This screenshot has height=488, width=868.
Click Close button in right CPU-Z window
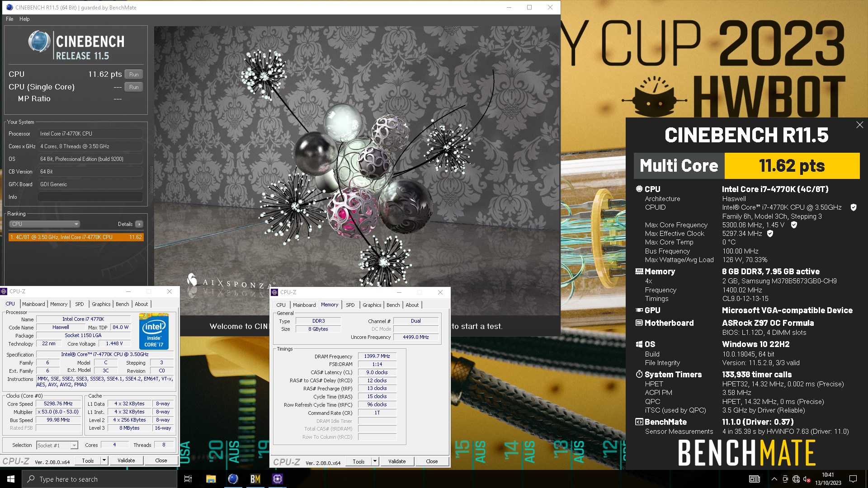pos(432,462)
